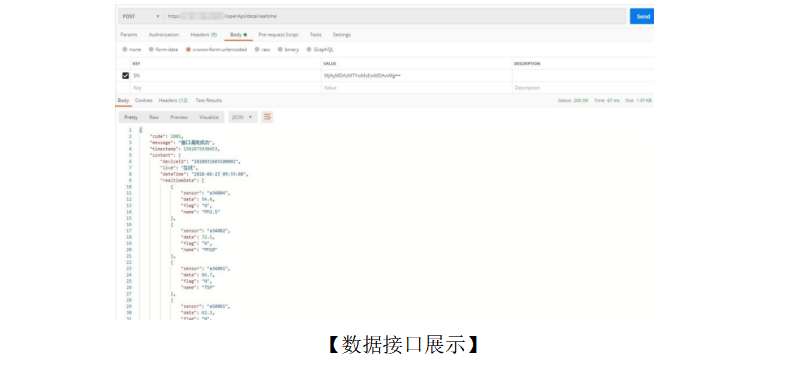The width and height of the screenshot is (800, 387).
Task: Open the Pre-request Script tab
Action: (x=278, y=35)
